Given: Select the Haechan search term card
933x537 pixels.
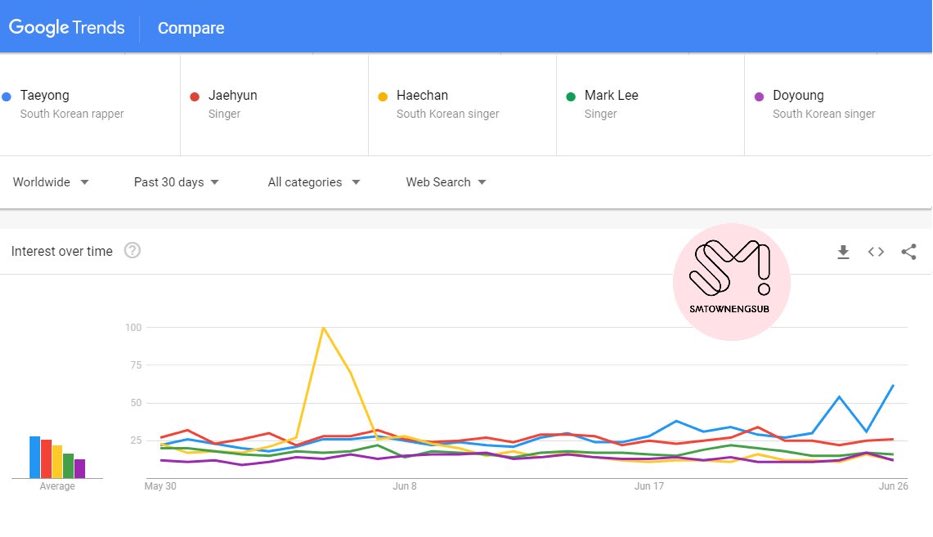Looking at the screenshot, I should [x=462, y=105].
